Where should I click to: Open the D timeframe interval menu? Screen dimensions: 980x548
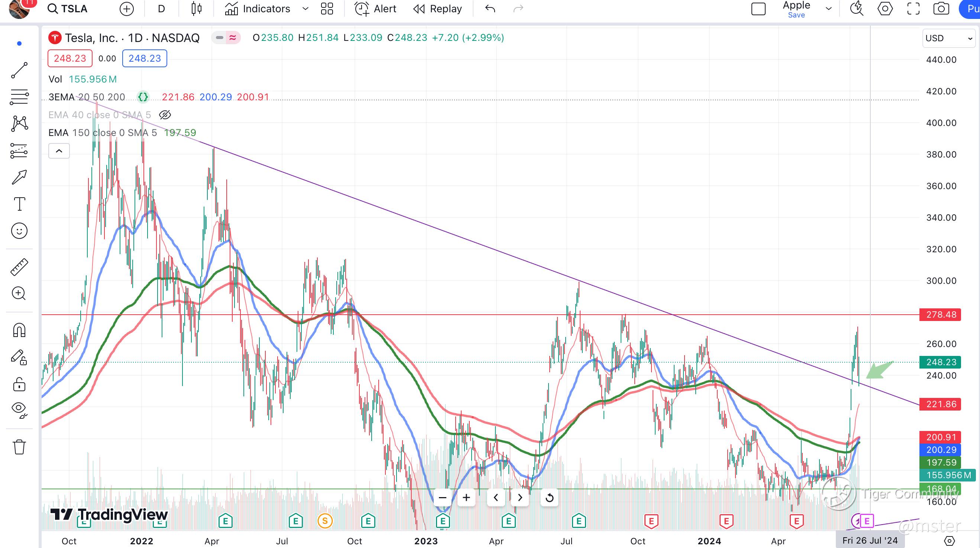click(161, 9)
